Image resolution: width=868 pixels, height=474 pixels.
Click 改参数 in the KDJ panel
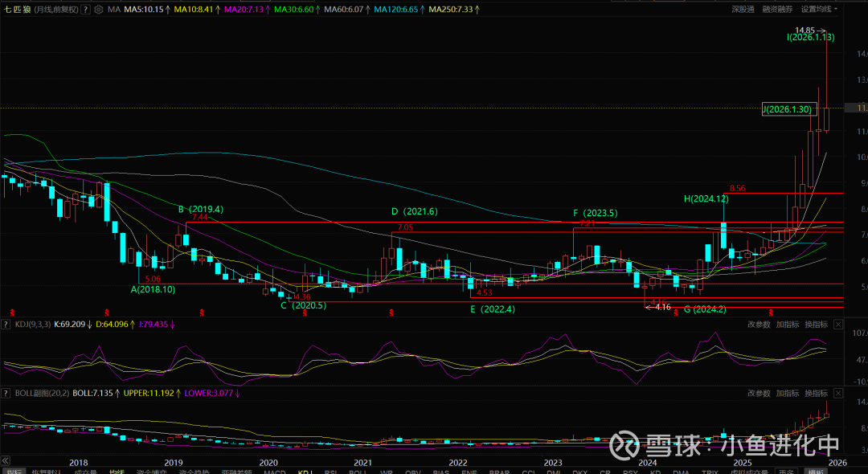click(759, 325)
